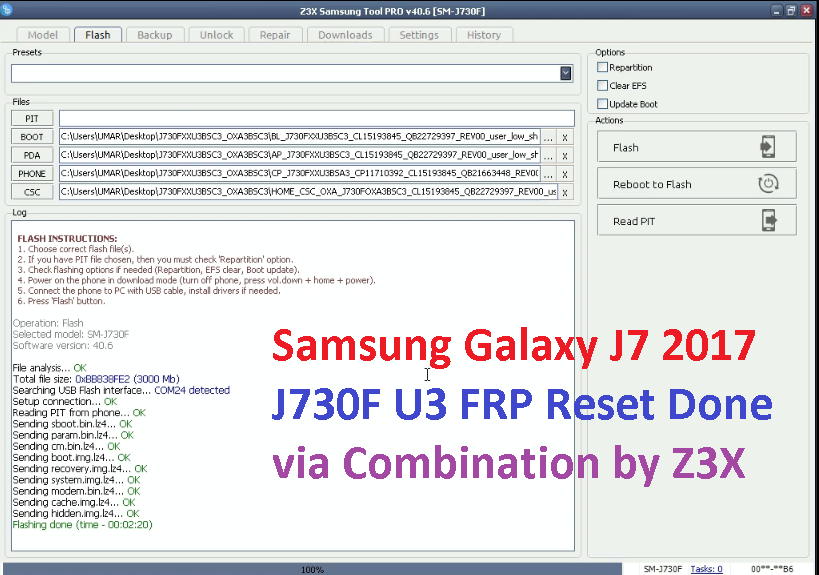Image resolution: width=819 pixels, height=575 pixels.
Task: Open the Settings tab
Action: [x=419, y=35]
